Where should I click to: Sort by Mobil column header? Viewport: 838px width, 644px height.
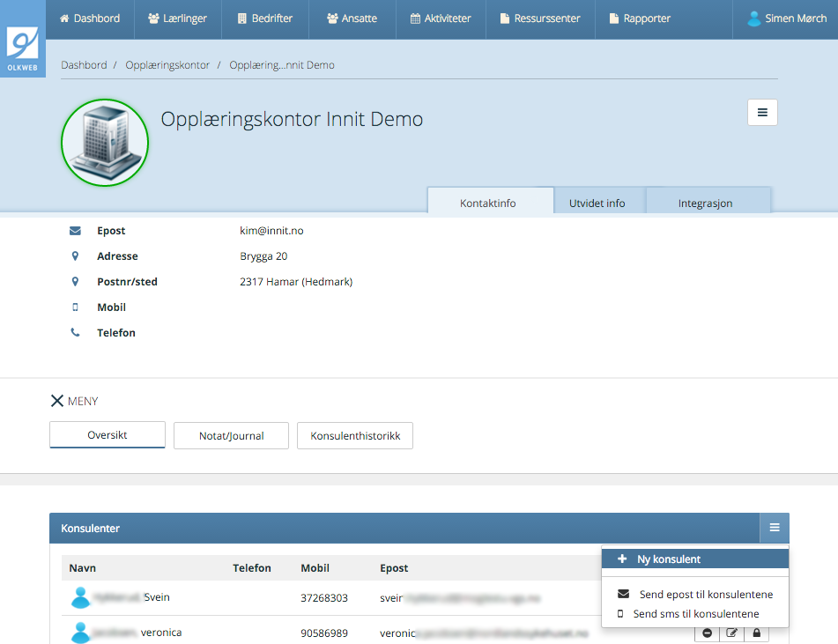tap(315, 568)
